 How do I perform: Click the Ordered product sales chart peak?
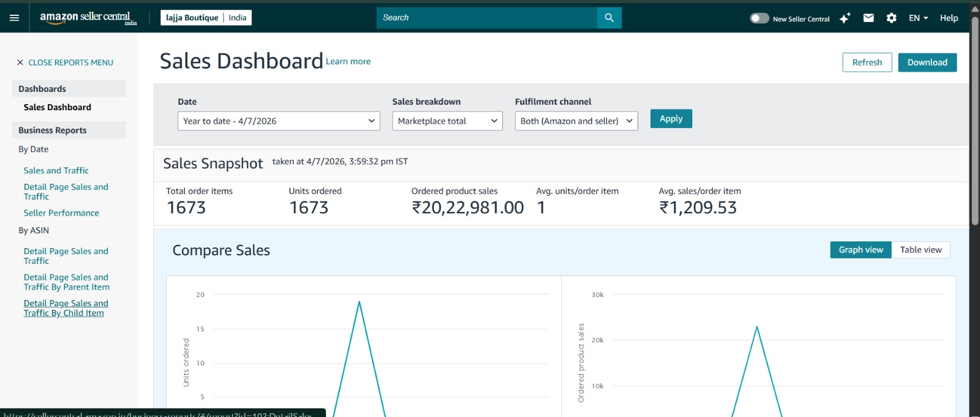point(757,327)
